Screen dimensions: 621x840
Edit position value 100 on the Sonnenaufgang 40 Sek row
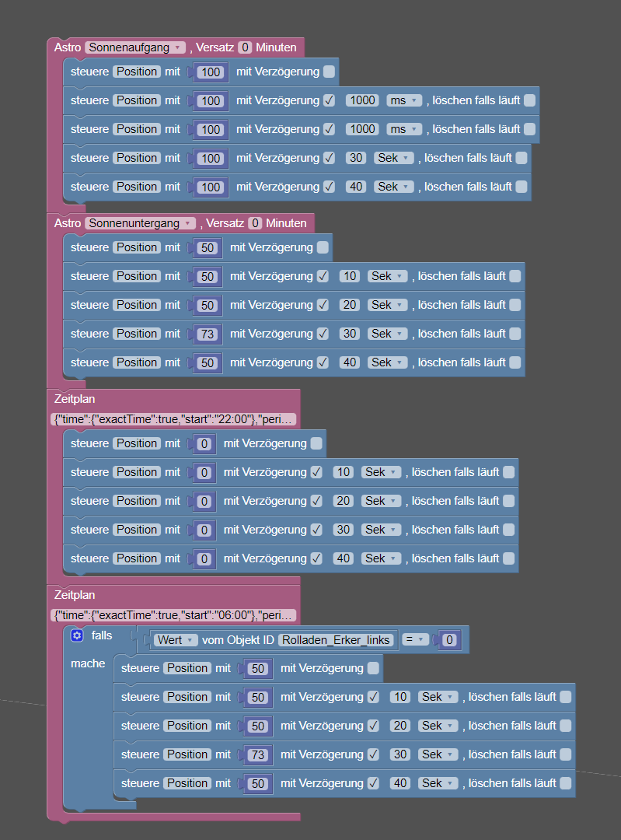[211, 187]
